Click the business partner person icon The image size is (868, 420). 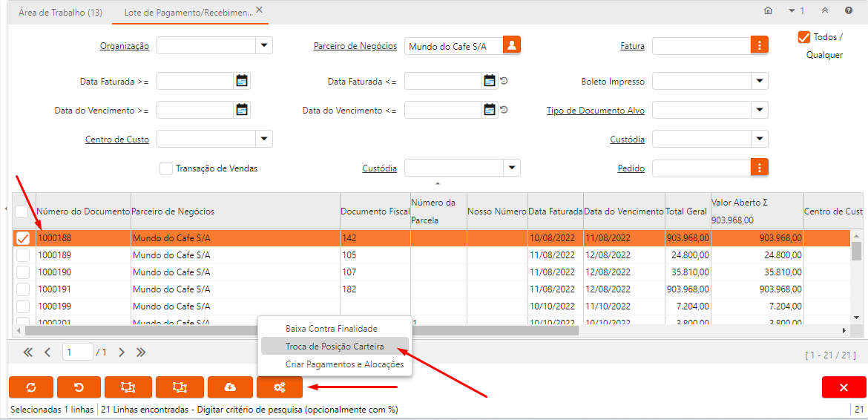coord(511,45)
